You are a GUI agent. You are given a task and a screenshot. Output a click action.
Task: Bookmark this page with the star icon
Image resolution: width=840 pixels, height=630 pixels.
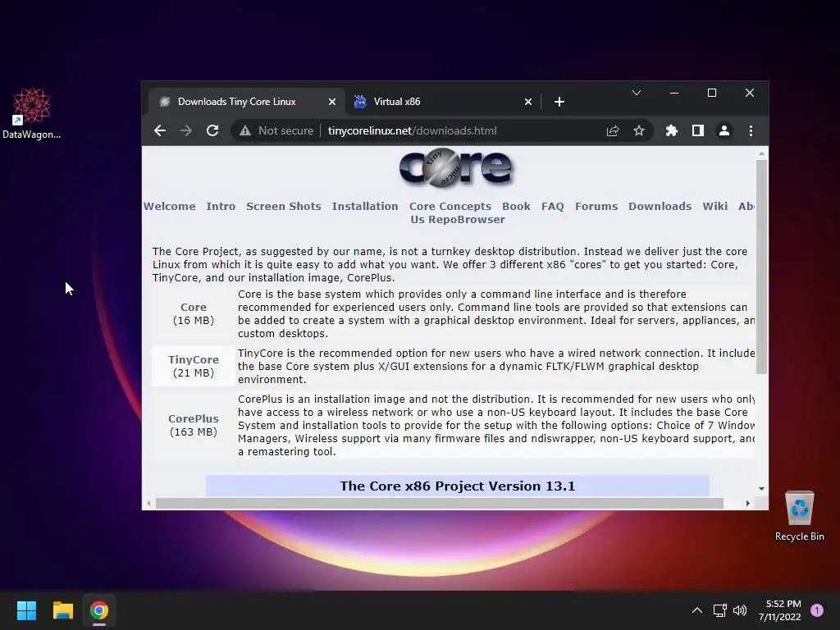tap(638, 130)
